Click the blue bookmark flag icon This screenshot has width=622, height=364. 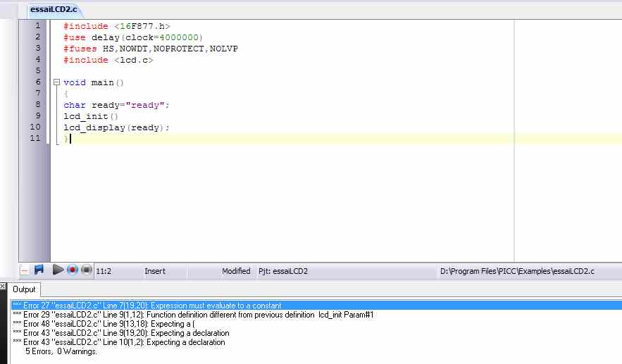39,270
